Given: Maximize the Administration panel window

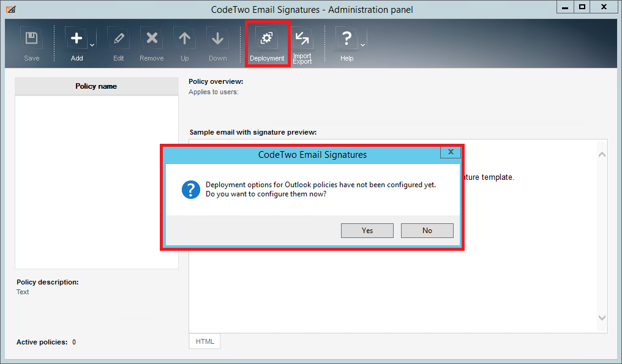Looking at the screenshot, I should coord(582,7).
